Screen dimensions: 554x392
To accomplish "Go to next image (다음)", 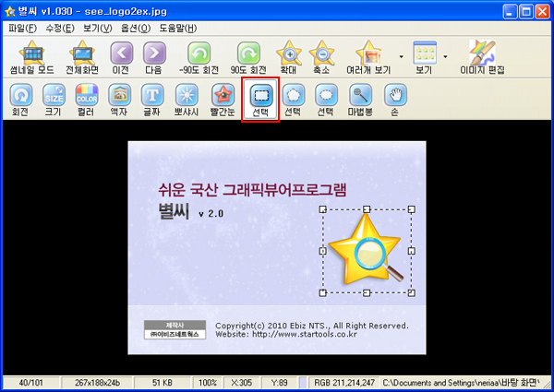I will click(154, 57).
